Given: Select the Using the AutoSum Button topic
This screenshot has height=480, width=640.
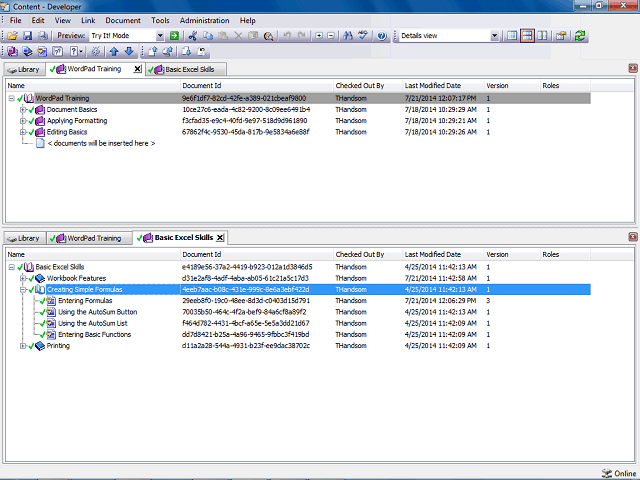Looking at the screenshot, I should [98, 312].
